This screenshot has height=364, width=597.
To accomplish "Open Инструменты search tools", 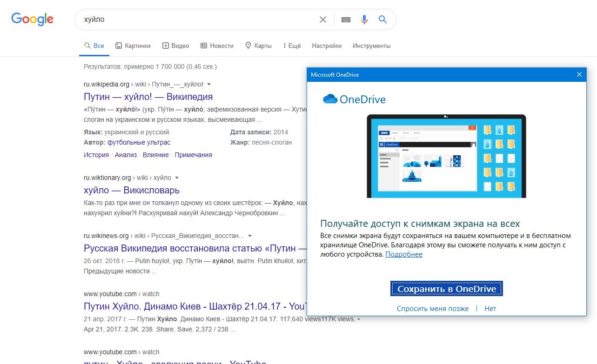I will coord(372,46).
